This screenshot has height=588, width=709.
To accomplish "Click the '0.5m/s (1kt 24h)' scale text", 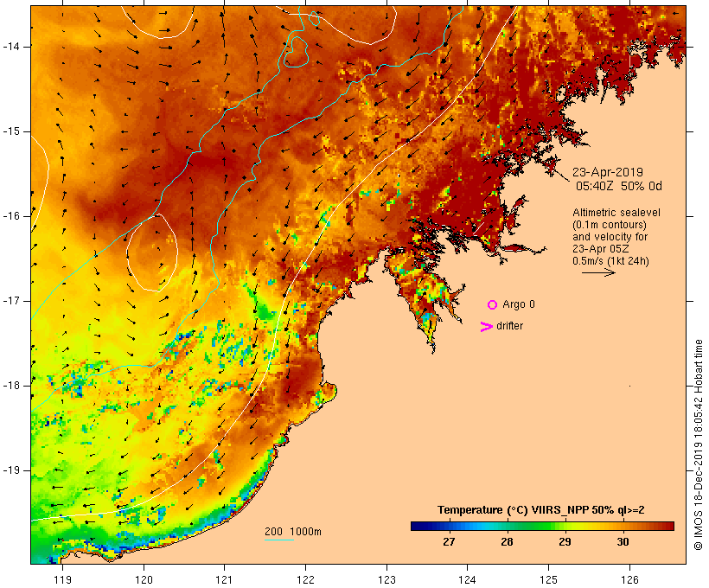I will tap(610, 261).
